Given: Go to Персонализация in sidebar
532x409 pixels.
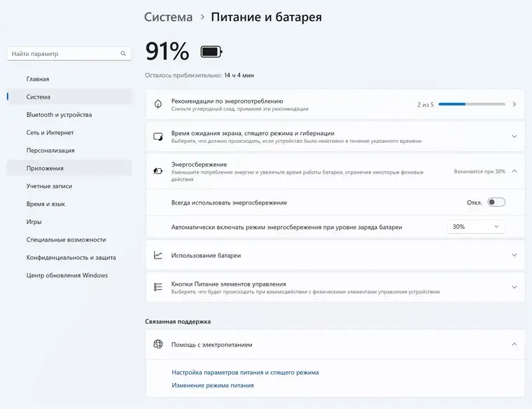Looking at the screenshot, I should [50, 151].
